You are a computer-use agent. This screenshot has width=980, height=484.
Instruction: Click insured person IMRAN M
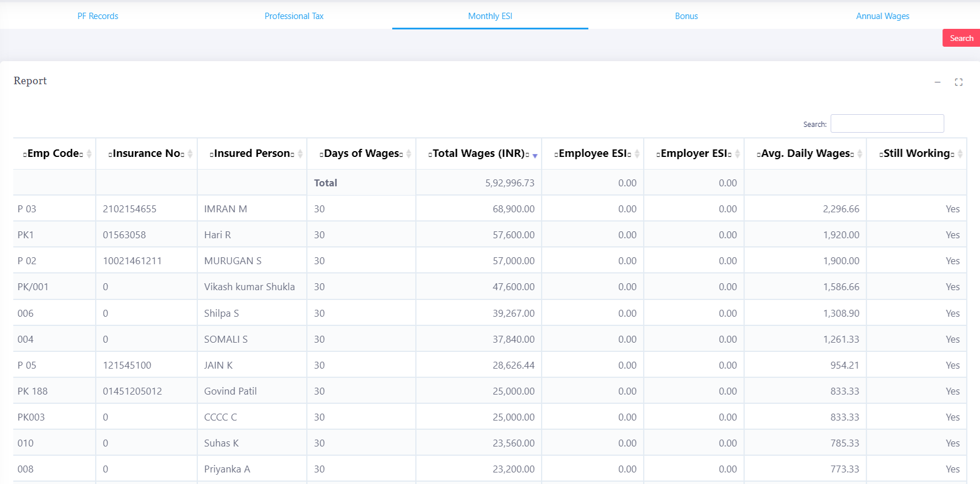[226, 209]
